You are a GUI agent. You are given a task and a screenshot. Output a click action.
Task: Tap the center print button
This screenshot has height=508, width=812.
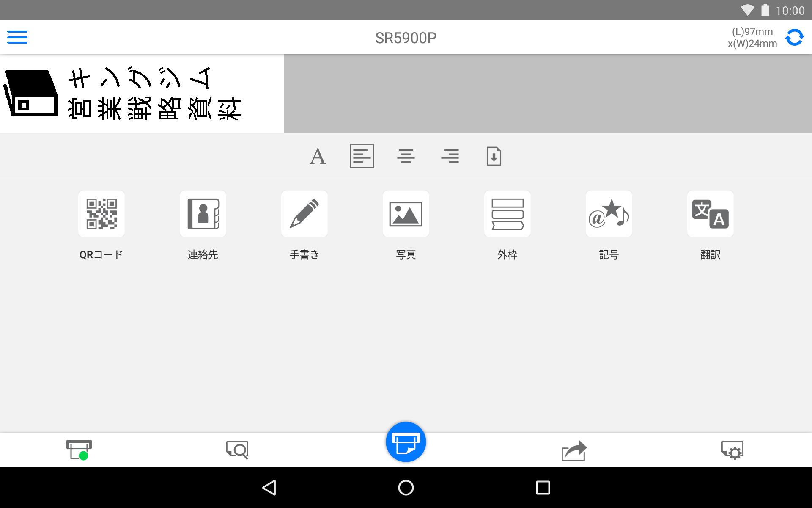tap(406, 441)
